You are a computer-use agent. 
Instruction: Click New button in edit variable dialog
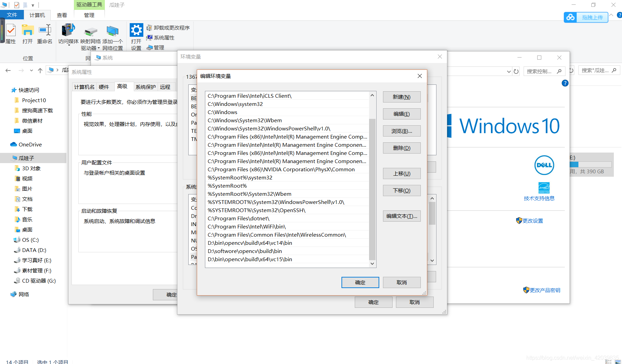coord(402,97)
